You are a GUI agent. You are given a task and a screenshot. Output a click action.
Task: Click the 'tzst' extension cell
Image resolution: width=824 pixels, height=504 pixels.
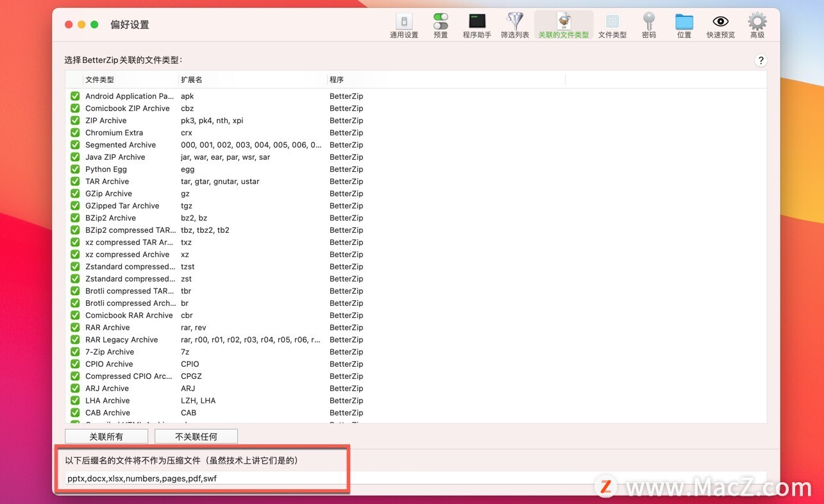[188, 267]
